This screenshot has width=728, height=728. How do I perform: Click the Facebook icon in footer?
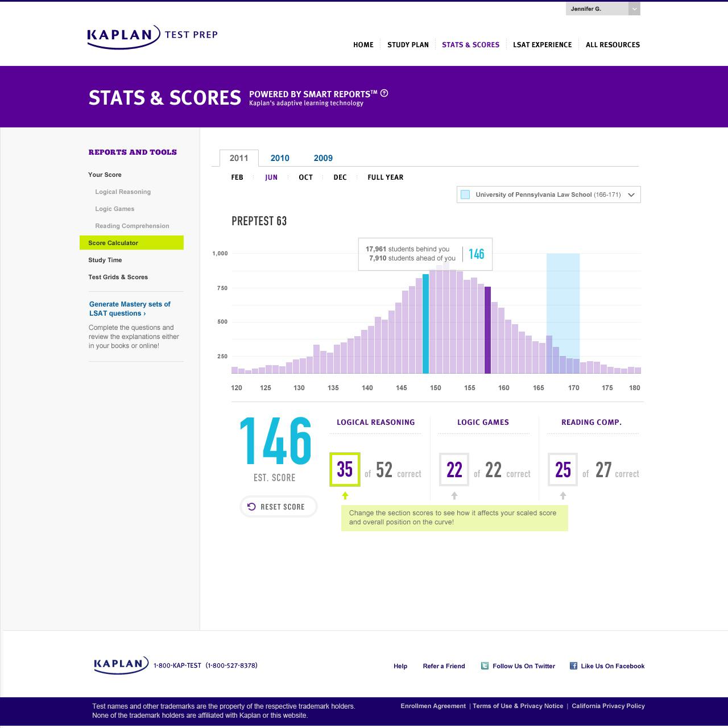(573, 665)
